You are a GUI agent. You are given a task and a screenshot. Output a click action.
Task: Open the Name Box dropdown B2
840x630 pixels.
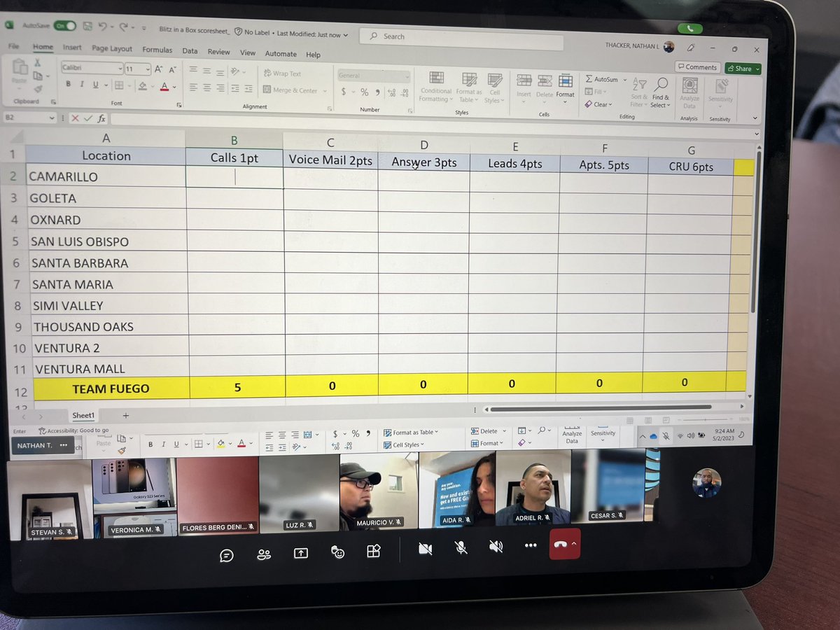(51, 118)
